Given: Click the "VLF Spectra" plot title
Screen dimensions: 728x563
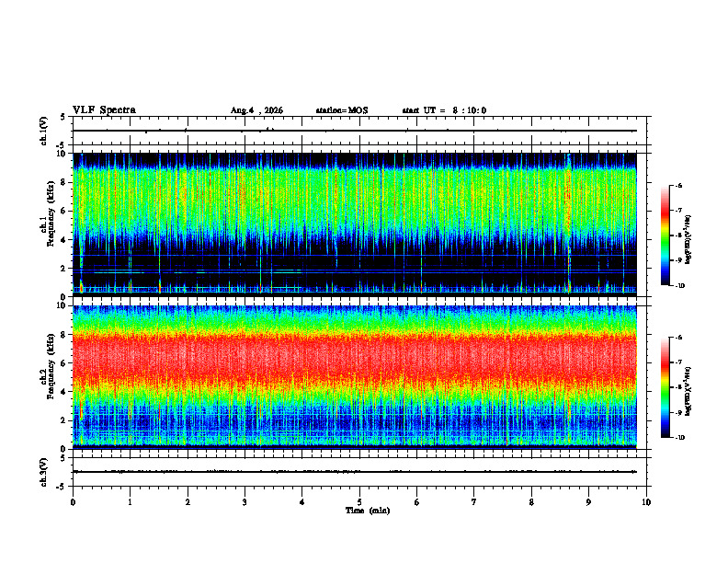Looking at the screenshot, I should coord(104,110).
